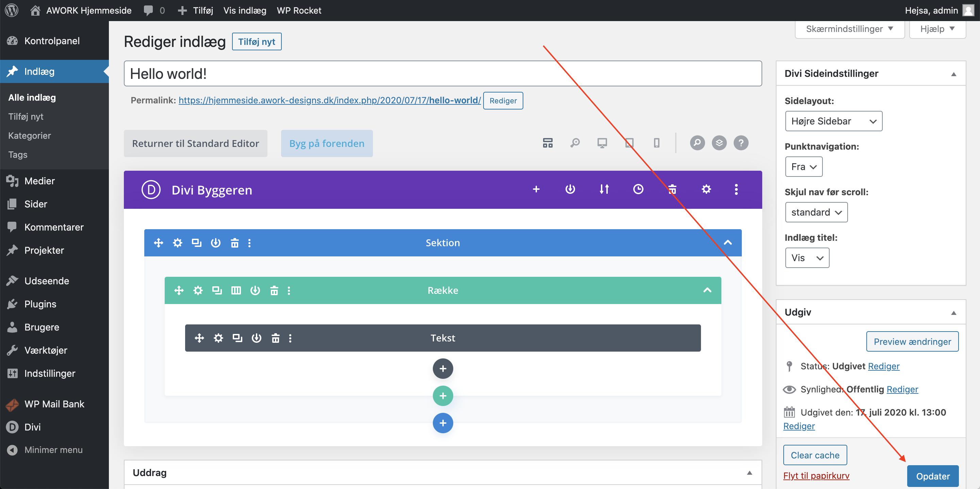Image resolution: width=980 pixels, height=489 pixels.
Task: Click Clear cache button
Action: [x=815, y=455]
